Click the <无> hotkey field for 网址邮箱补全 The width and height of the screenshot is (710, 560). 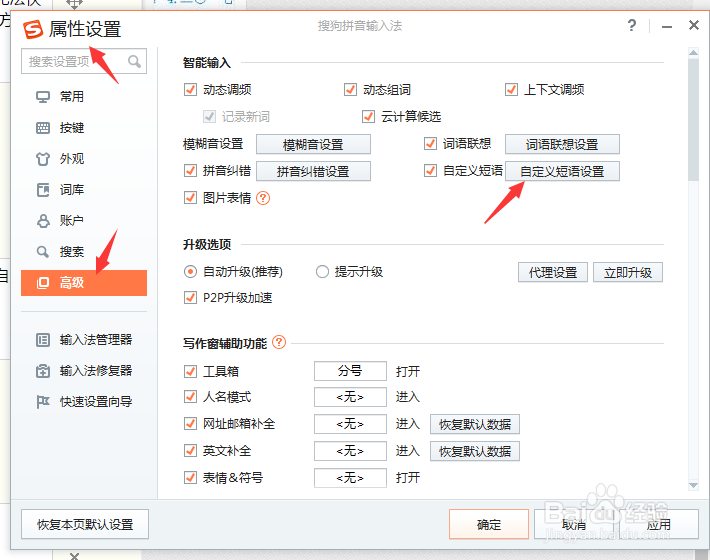(350, 424)
